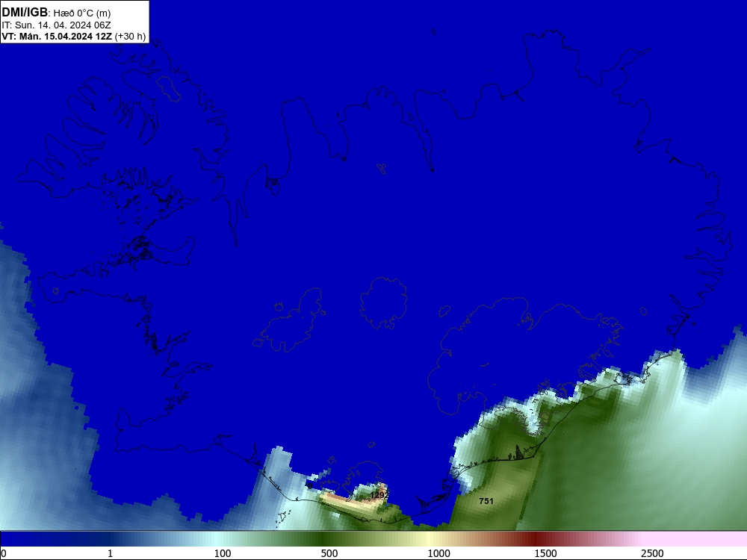The image size is (747, 560).
Task: Click the Hæð 0°C (m) parameter label
Action: (x=82, y=13)
